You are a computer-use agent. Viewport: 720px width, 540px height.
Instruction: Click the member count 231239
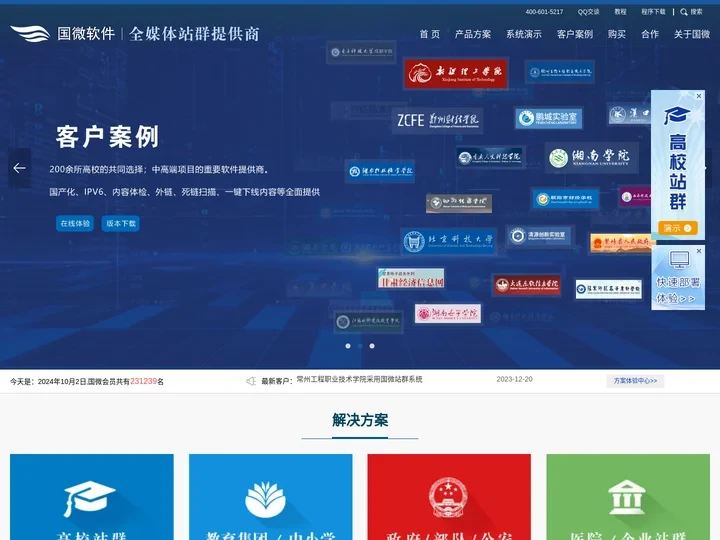click(143, 381)
